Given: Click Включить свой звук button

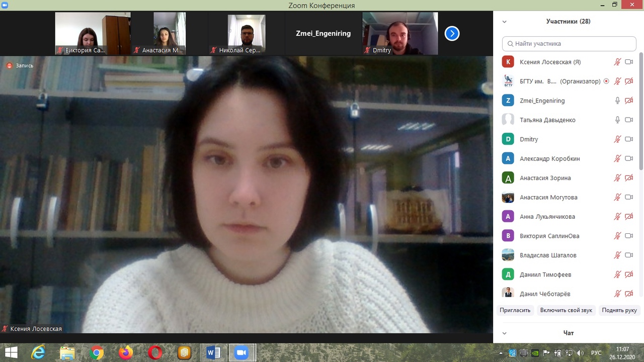Looking at the screenshot, I should tap(566, 310).
